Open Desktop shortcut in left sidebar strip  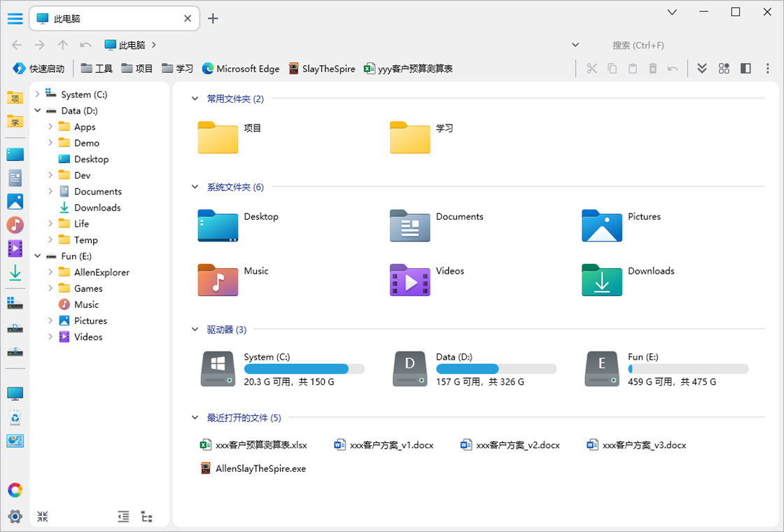[15, 155]
